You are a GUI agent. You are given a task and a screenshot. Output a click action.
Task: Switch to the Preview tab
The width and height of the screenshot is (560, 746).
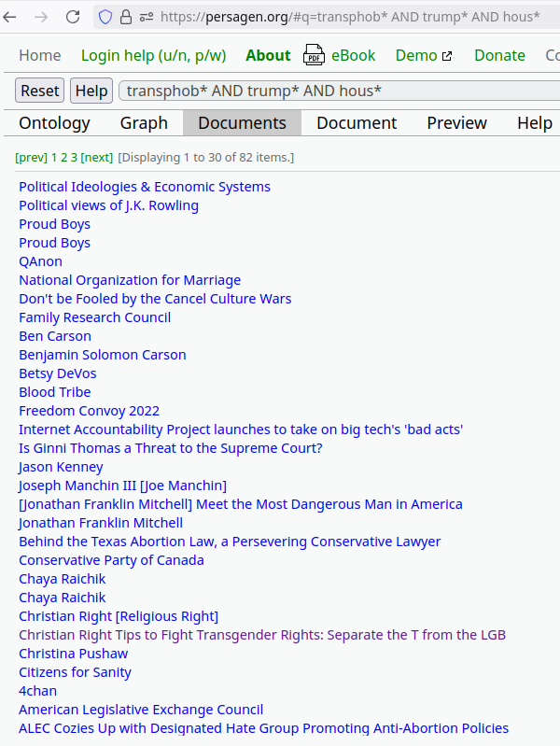(456, 122)
